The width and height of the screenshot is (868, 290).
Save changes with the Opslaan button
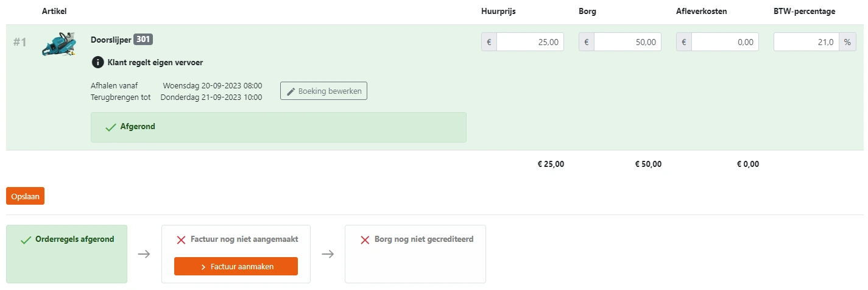tap(25, 196)
